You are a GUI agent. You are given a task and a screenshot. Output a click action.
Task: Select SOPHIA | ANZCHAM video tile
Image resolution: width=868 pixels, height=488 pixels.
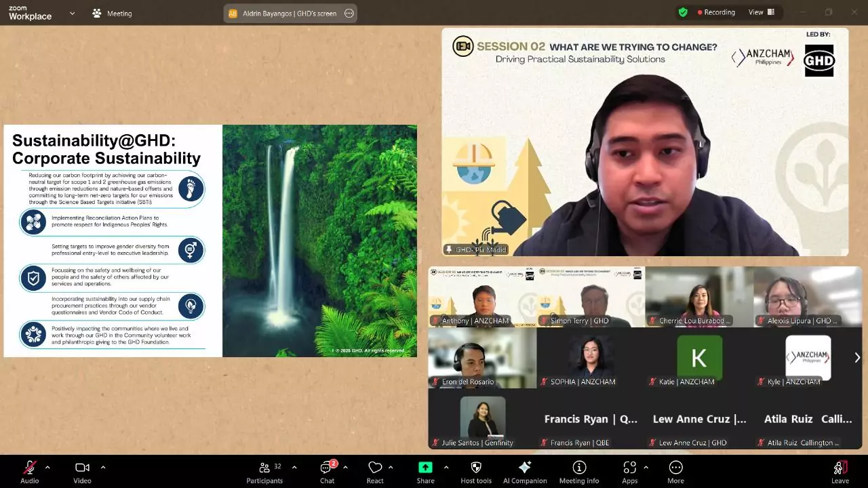(591, 358)
